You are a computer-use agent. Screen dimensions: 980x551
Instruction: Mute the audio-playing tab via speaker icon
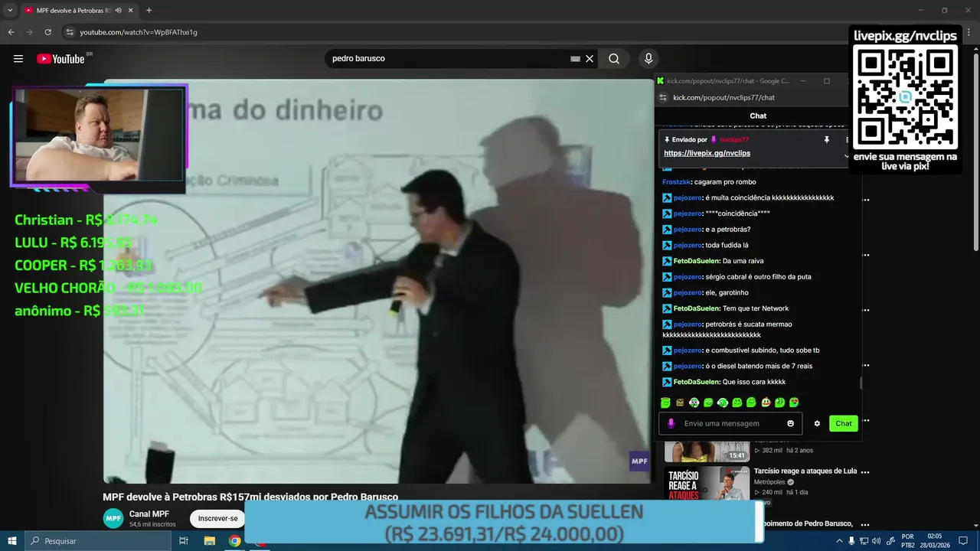pyautogui.click(x=119, y=10)
